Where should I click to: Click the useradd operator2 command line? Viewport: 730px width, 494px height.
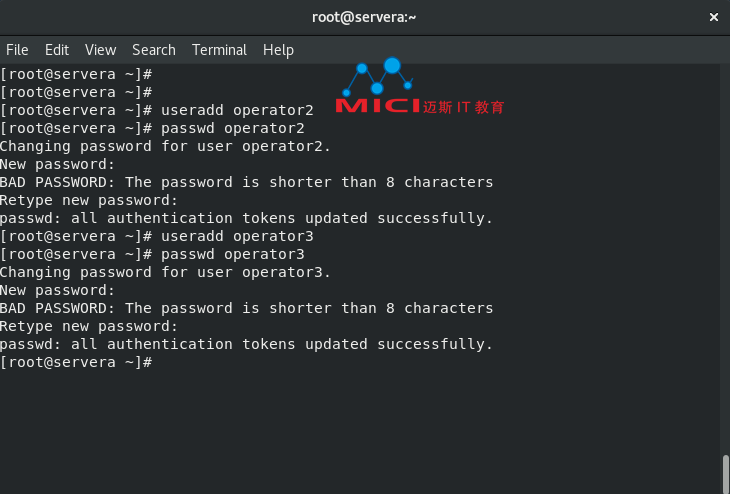[157, 110]
